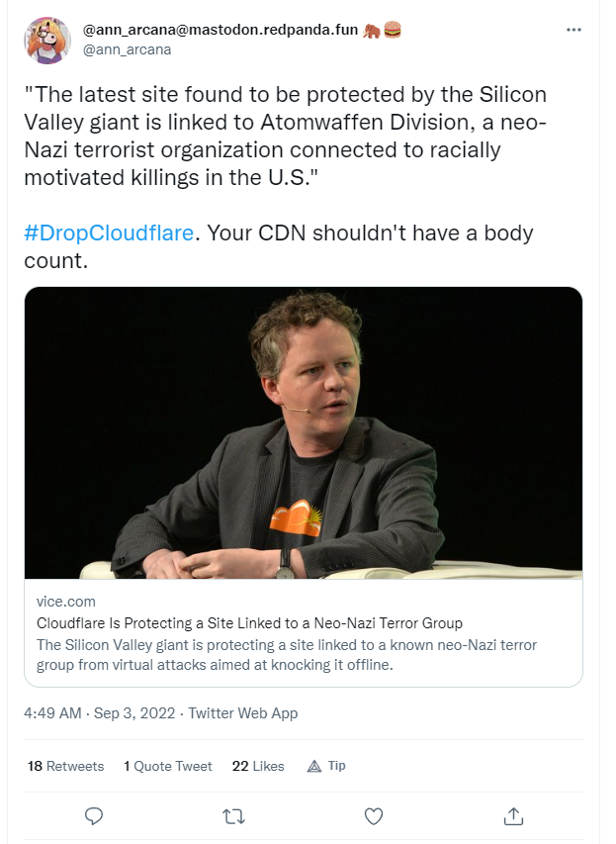This screenshot has height=844, width=616.
Task: Open the Vice article headline about Cloudflare
Action: tap(249, 622)
